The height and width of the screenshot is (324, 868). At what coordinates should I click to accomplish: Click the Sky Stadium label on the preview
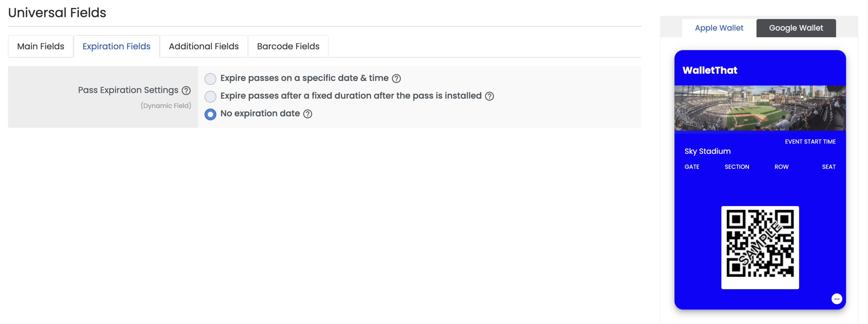click(x=707, y=151)
